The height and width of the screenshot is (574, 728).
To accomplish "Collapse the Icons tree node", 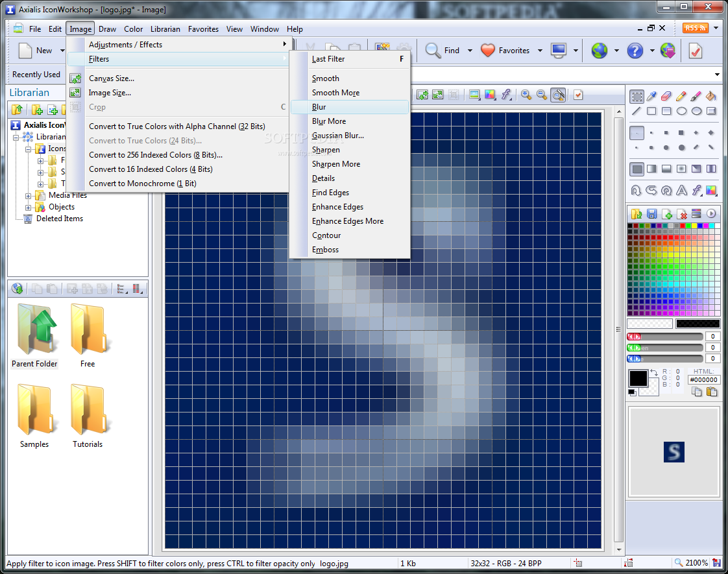I will pos(29,149).
